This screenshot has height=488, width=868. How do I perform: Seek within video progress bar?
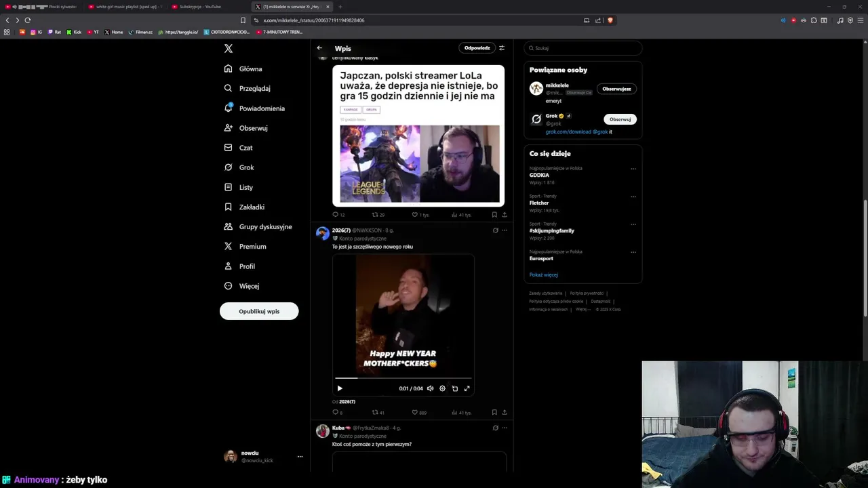403,378
